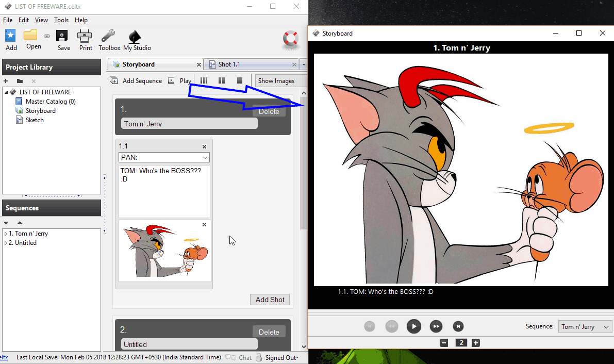The width and height of the screenshot is (614, 364).
Task: Select Storyboard item in Project Library tree
Action: (40, 111)
